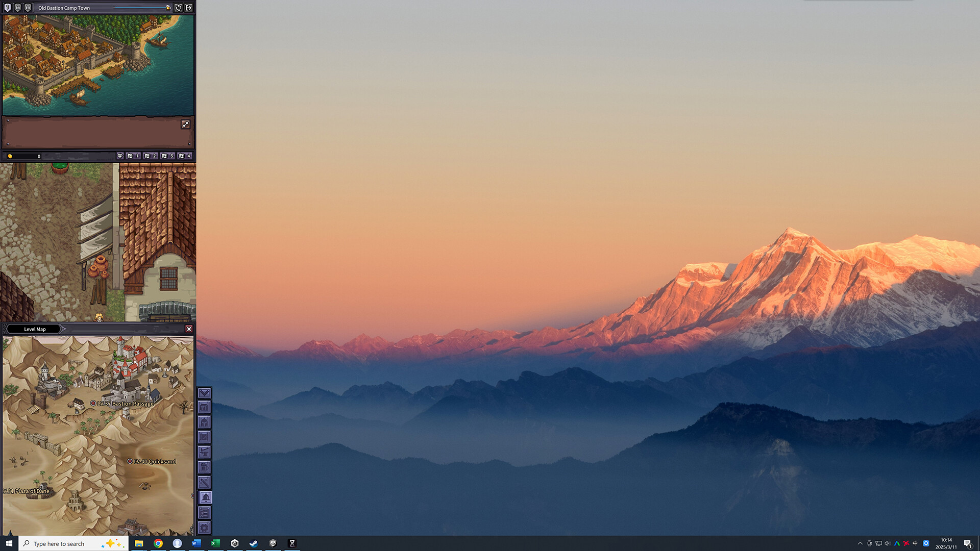Click the first locked channel shield
Viewport: 980px width, 551px height.
(x=18, y=8)
